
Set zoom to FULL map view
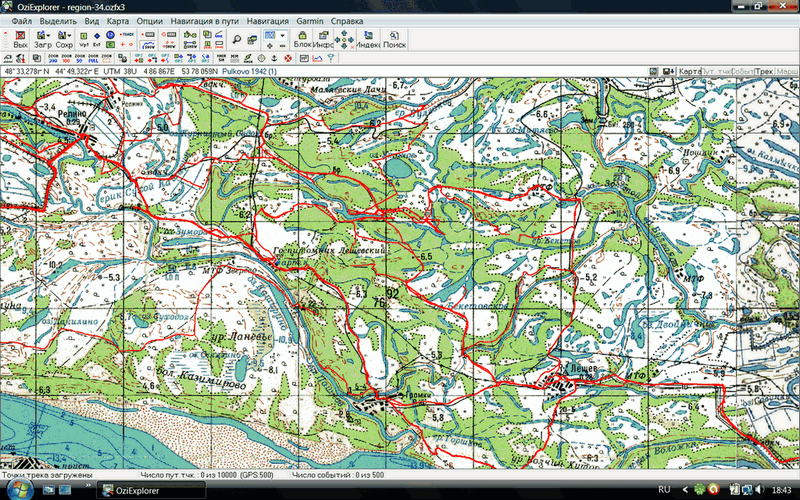93,58
